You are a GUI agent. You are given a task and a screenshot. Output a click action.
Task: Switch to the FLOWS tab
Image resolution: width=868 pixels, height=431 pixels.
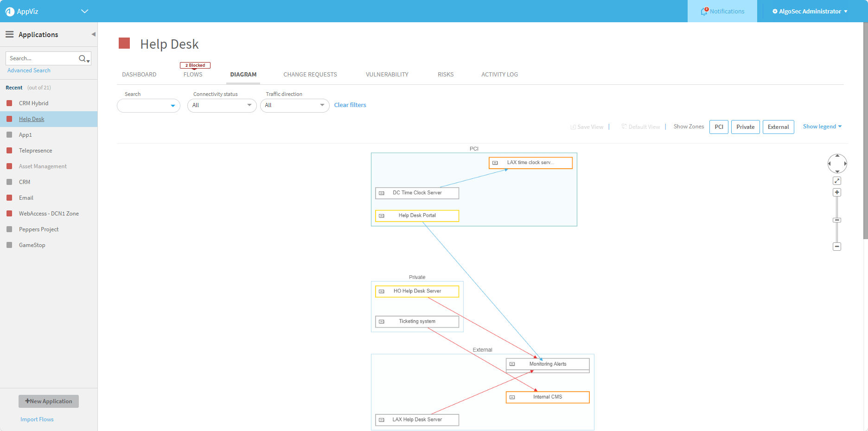click(193, 74)
